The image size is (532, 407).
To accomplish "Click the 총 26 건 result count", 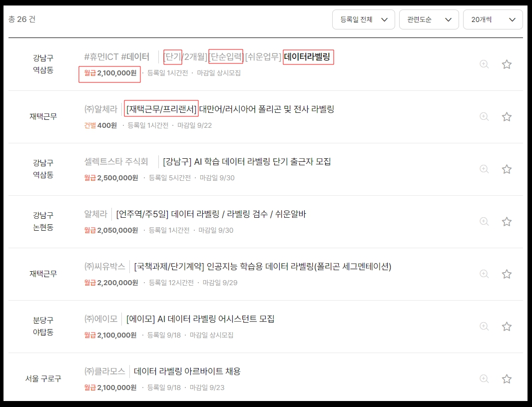I will (21, 19).
